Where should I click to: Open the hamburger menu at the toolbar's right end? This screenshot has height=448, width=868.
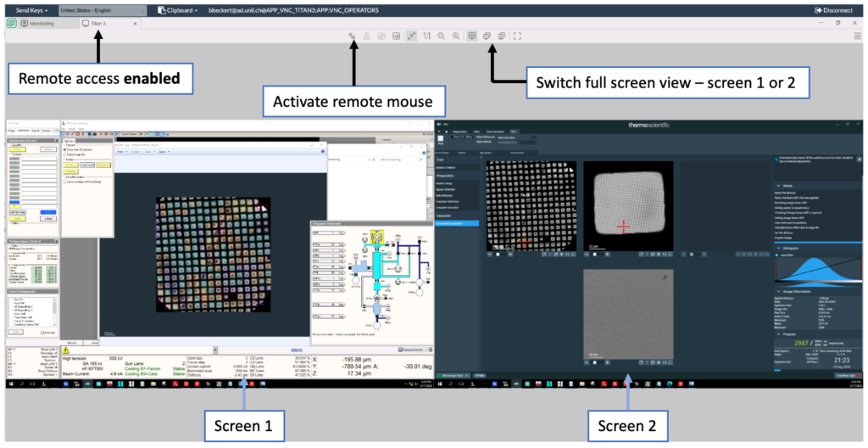tap(858, 36)
